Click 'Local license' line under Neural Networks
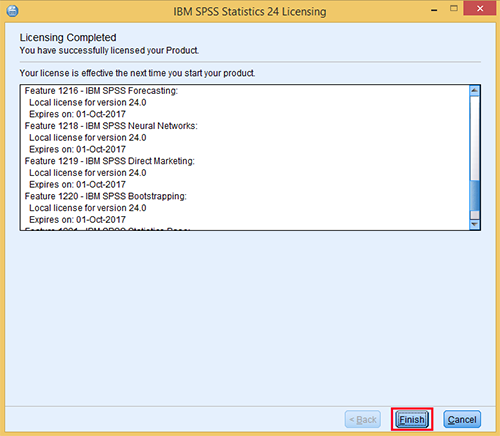The height and width of the screenshot is (436, 500). (x=88, y=137)
